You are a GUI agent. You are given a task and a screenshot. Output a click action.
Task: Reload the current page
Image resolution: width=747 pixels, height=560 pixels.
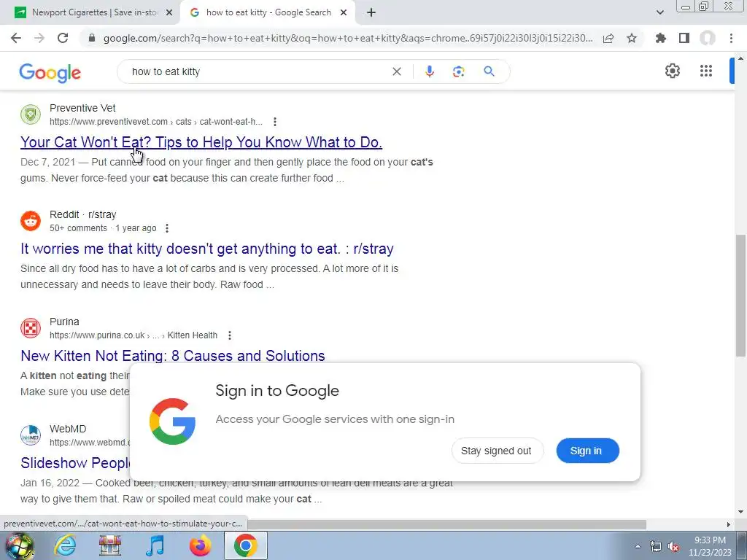(63, 38)
